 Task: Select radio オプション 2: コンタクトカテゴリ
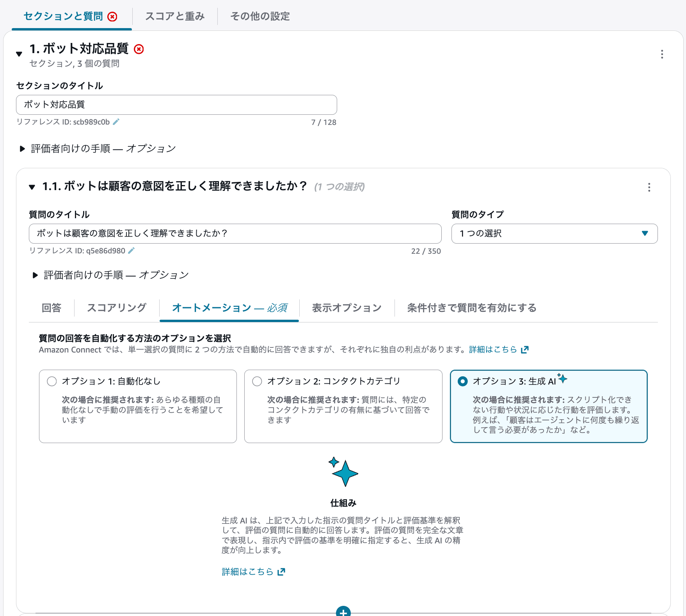257,381
